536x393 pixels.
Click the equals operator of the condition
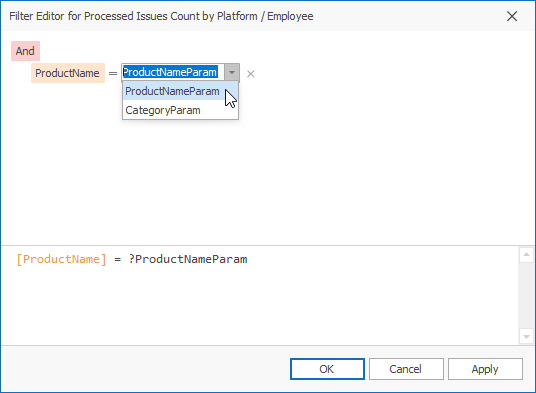tap(113, 73)
